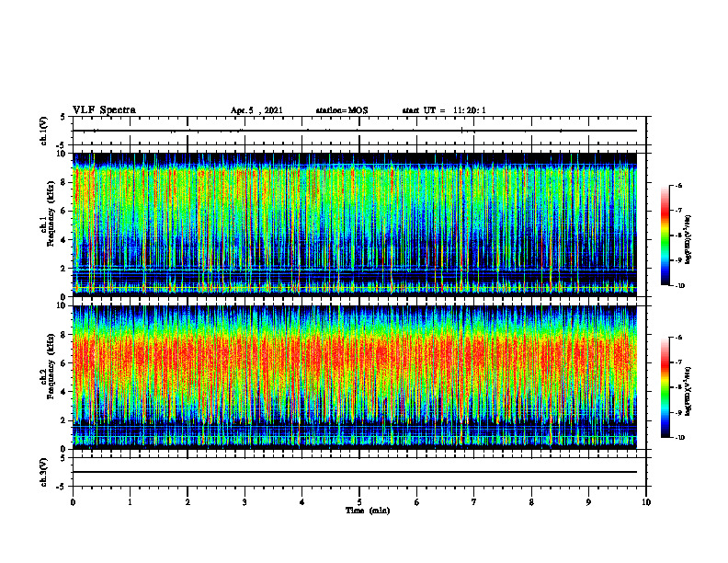Click the '10' tick on the time axis
Viewport: 728px width, 563px height.
646,502
